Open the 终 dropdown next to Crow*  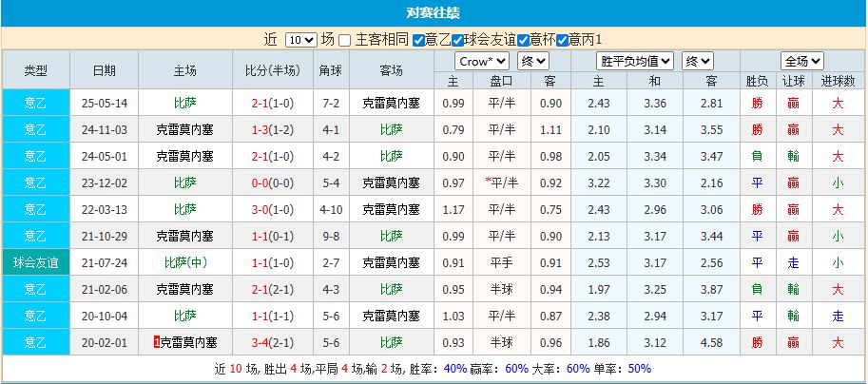pos(531,61)
